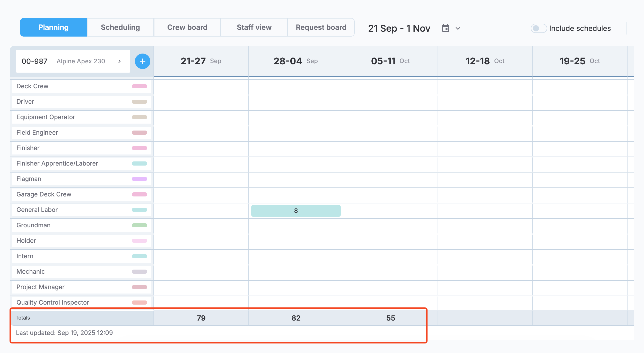
Task: Open the Crew board tab
Action: pos(187,27)
